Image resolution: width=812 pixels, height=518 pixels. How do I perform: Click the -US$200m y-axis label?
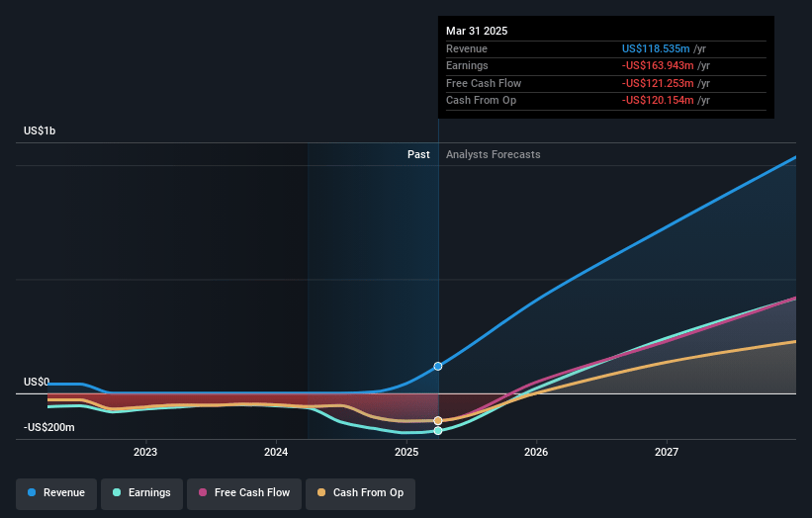click(x=49, y=427)
